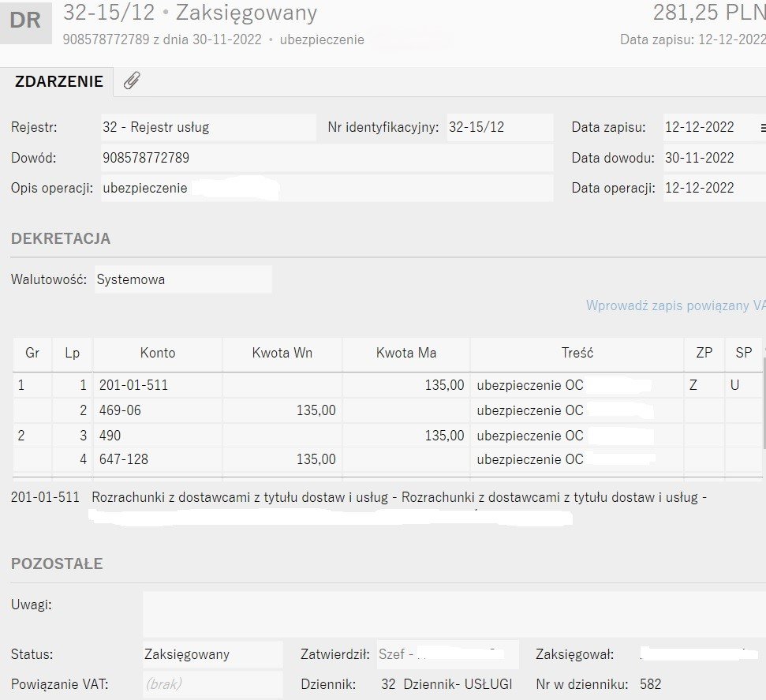Click the Wprowadź zapis powiązany VAT link
Viewport: 766px width, 700px height.
point(674,305)
